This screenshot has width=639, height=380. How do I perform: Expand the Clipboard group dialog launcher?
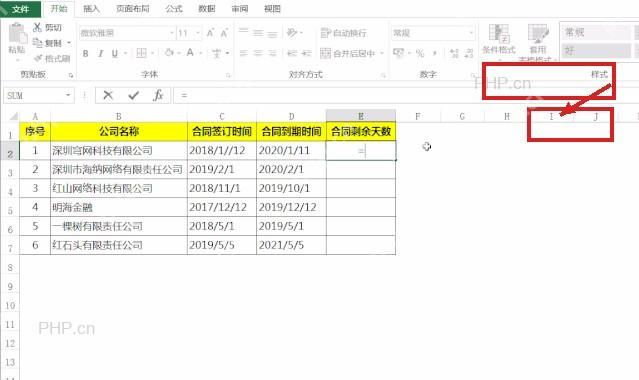[x=71, y=75]
